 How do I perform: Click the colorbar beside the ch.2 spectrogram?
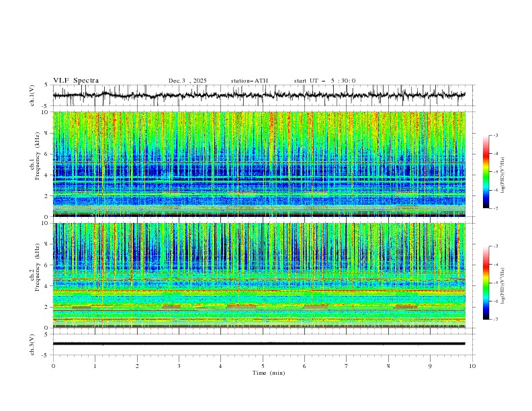486,283
